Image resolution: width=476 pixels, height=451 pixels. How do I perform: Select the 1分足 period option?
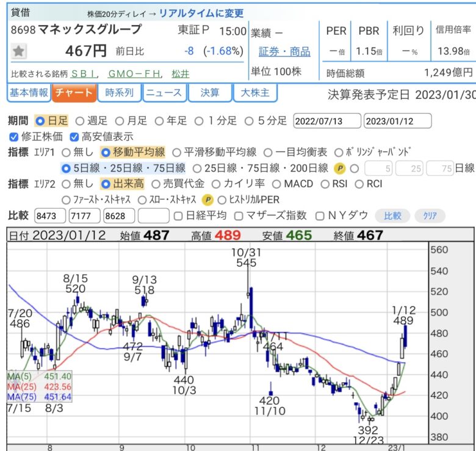[199, 121]
